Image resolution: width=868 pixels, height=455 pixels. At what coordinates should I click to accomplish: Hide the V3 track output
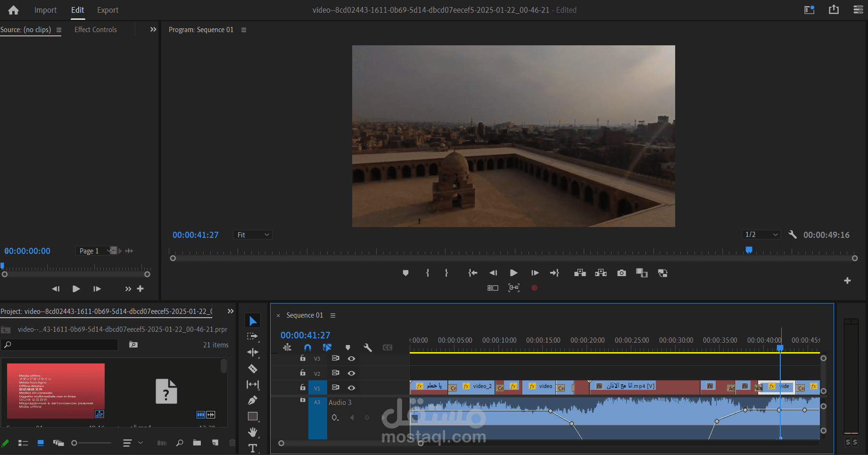[x=351, y=359]
